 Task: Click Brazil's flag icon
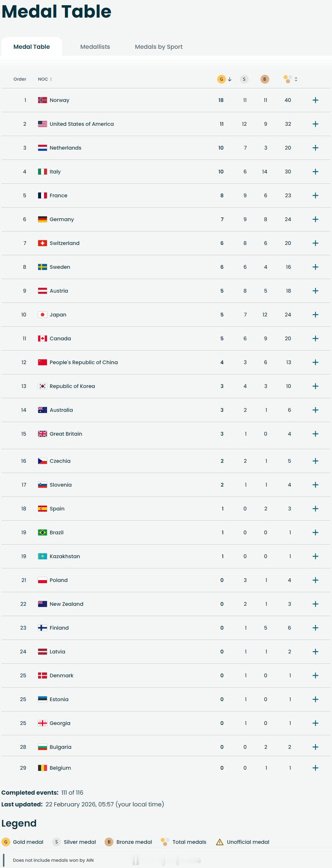(43, 532)
